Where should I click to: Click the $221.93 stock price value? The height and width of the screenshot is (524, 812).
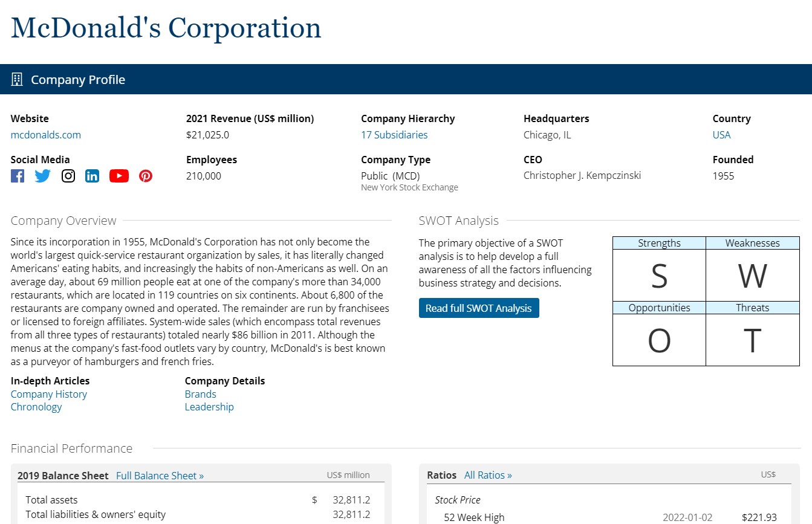click(759, 517)
